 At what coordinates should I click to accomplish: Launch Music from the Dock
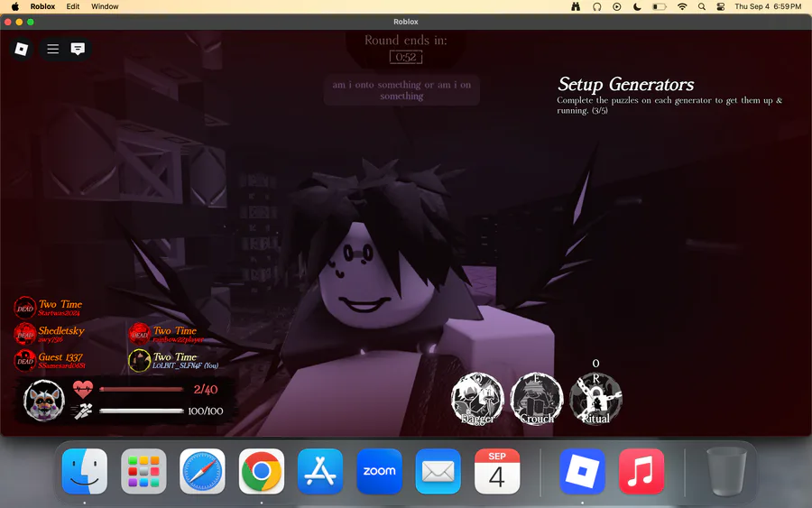641,471
